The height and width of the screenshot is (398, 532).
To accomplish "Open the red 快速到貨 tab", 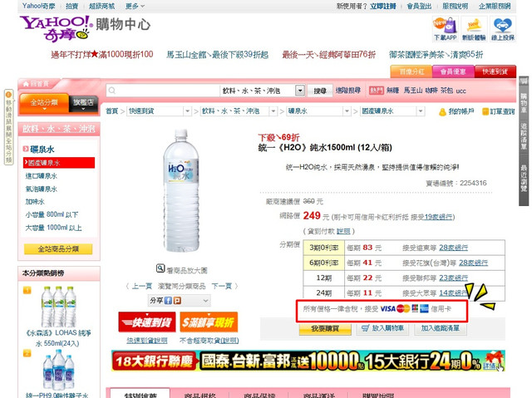I will (495, 71).
